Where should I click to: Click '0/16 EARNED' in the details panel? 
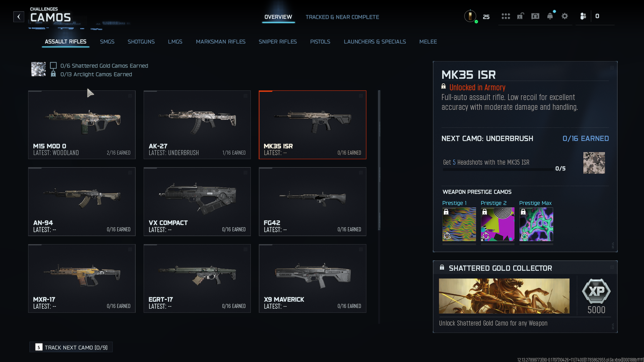[586, 138]
